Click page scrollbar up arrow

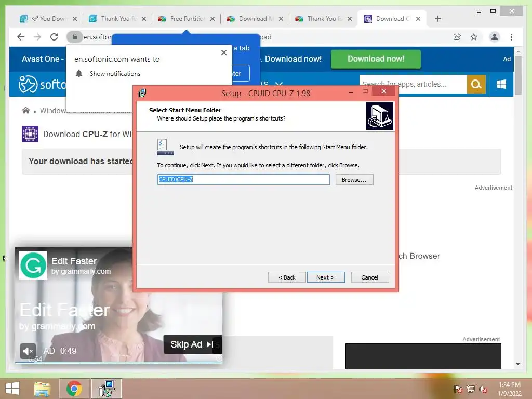tap(518, 51)
